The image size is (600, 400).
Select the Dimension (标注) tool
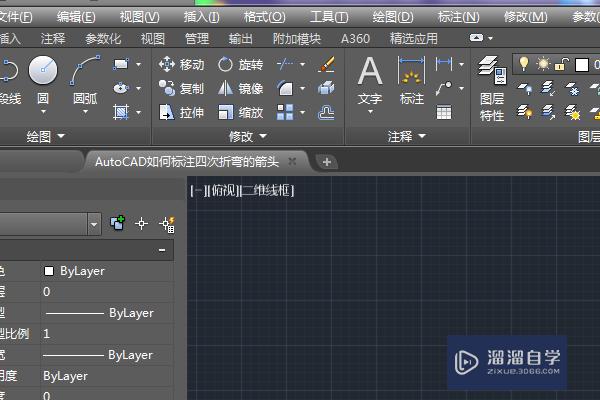pyautogui.click(x=412, y=80)
